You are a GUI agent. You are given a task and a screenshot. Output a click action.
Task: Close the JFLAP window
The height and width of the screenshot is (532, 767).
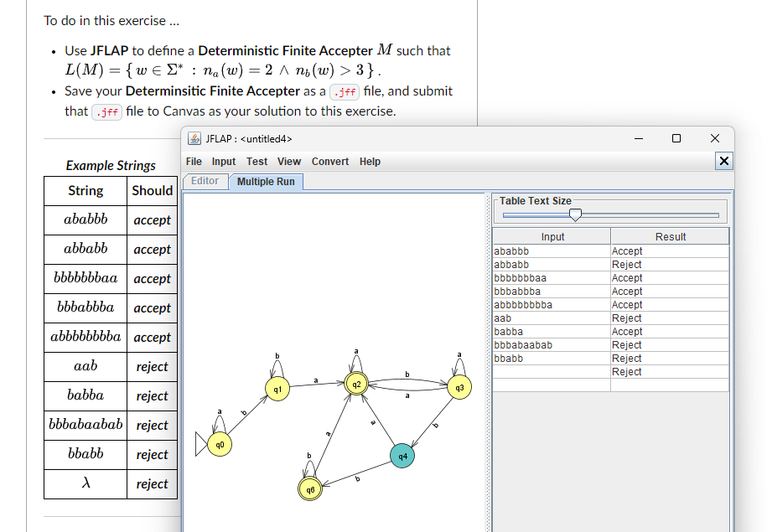(715, 139)
